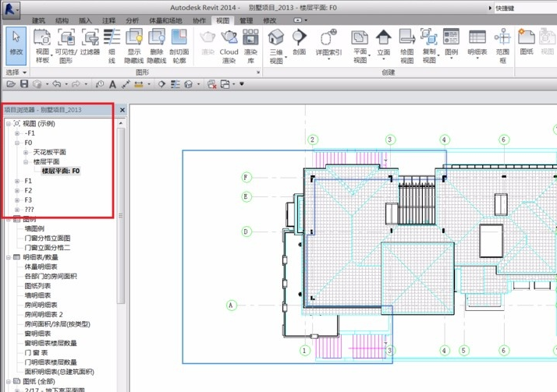Click 显示隐藏线 (Show Hidden Lines)
Viewport: 557px width, 392px height.
pos(134,46)
